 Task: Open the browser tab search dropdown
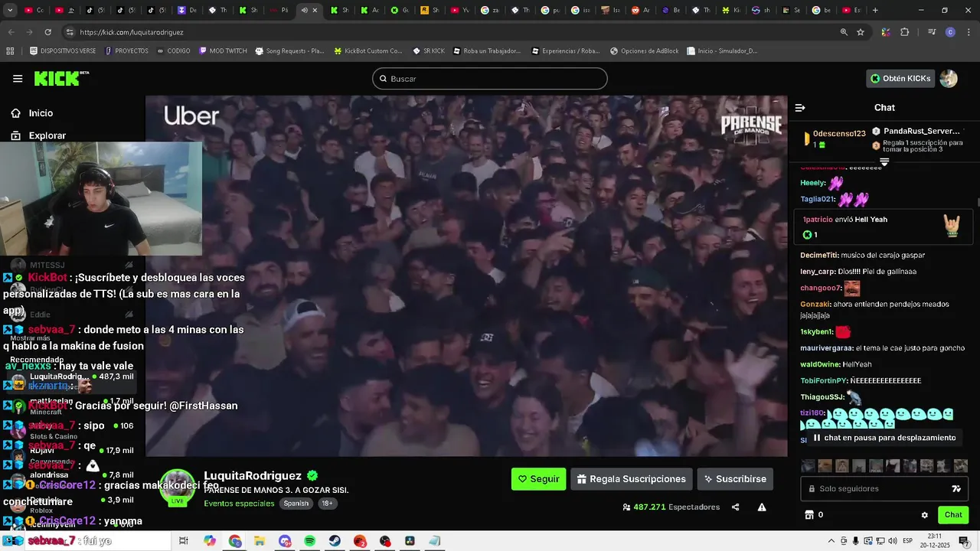click(x=11, y=10)
